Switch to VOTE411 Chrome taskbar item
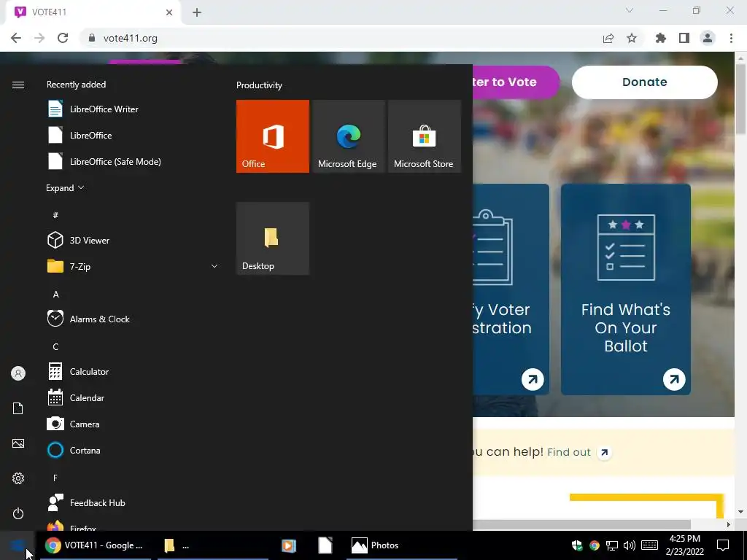747x560 pixels. 96,545
